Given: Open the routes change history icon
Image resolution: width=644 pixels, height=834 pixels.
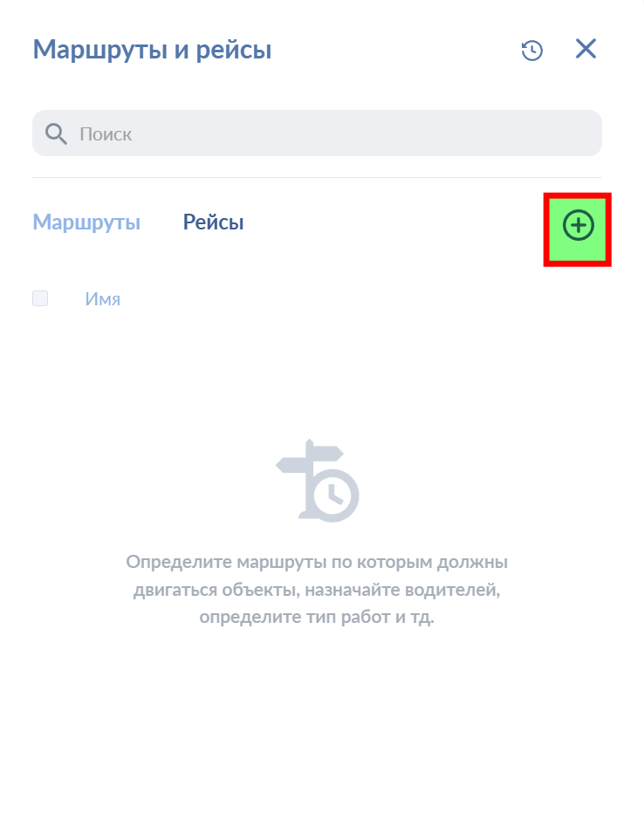Looking at the screenshot, I should coord(531,51).
